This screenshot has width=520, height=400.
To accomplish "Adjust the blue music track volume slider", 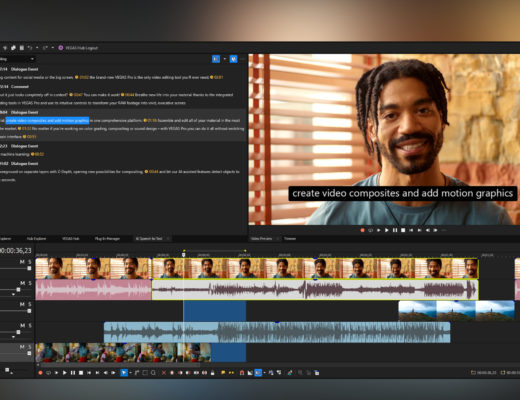I will (18, 332).
